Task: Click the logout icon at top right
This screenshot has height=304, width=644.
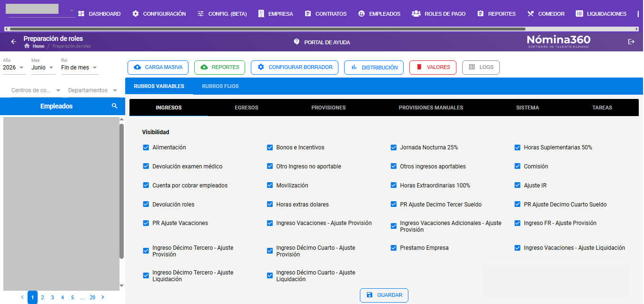Action: tap(631, 42)
